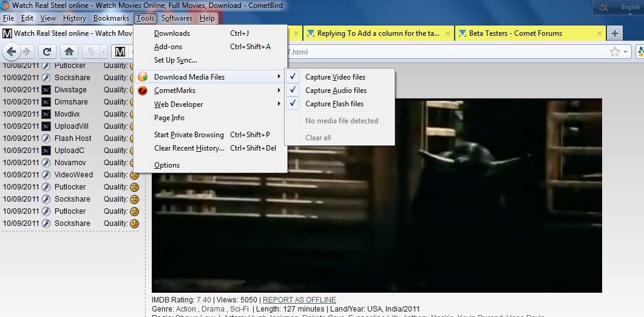This screenshot has height=317, width=644.
Task: Open the Sci-Fi genre link
Action: (x=239, y=308)
